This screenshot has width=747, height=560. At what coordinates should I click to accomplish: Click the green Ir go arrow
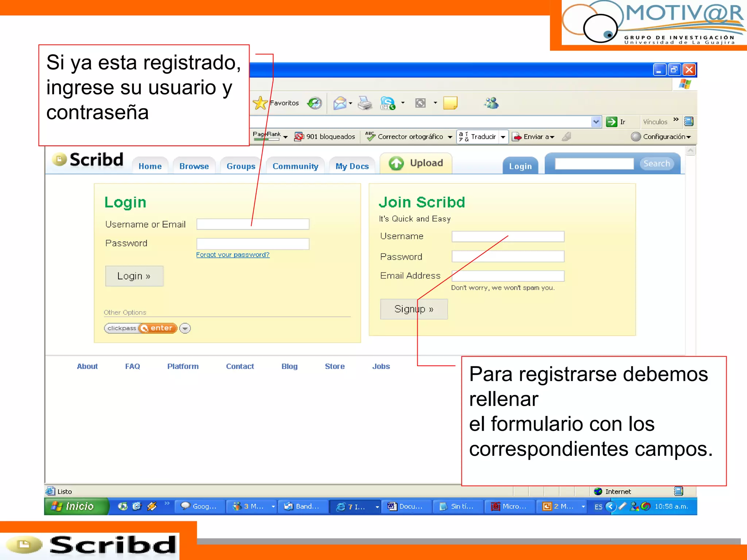pos(611,122)
